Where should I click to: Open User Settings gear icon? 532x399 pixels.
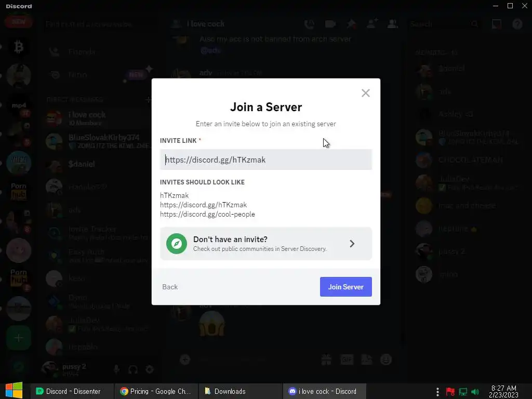149,369
